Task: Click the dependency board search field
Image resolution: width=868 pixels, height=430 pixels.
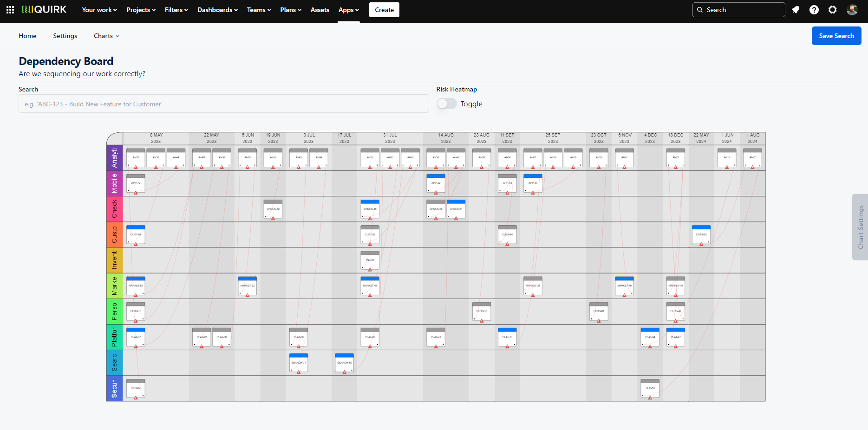Action: [224, 104]
